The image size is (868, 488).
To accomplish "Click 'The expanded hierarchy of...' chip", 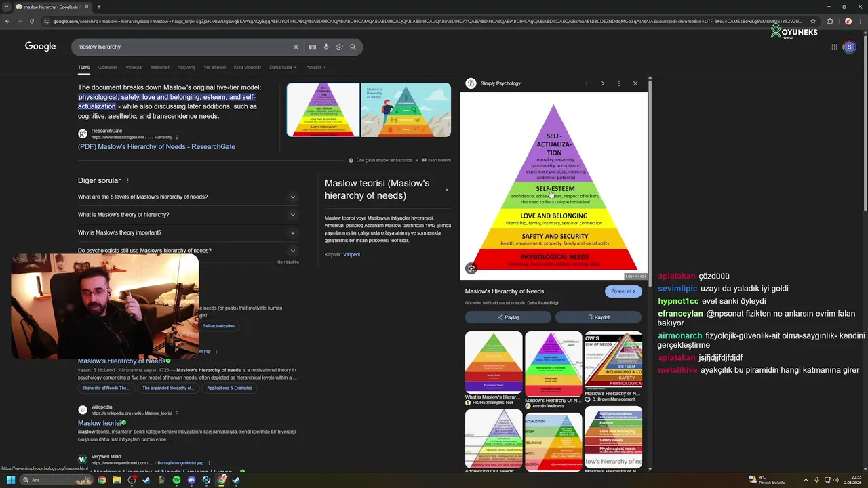I will point(168,388).
